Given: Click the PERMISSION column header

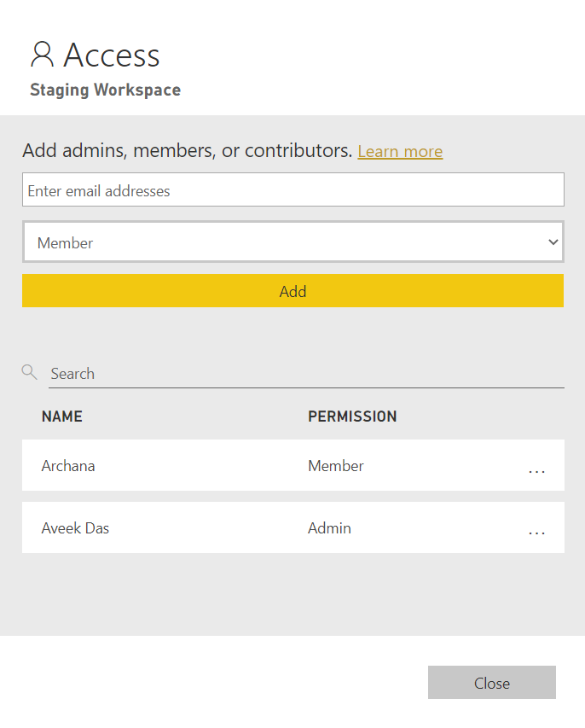Looking at the screenshot, I should pyautogui.click(x=352, y=416).
